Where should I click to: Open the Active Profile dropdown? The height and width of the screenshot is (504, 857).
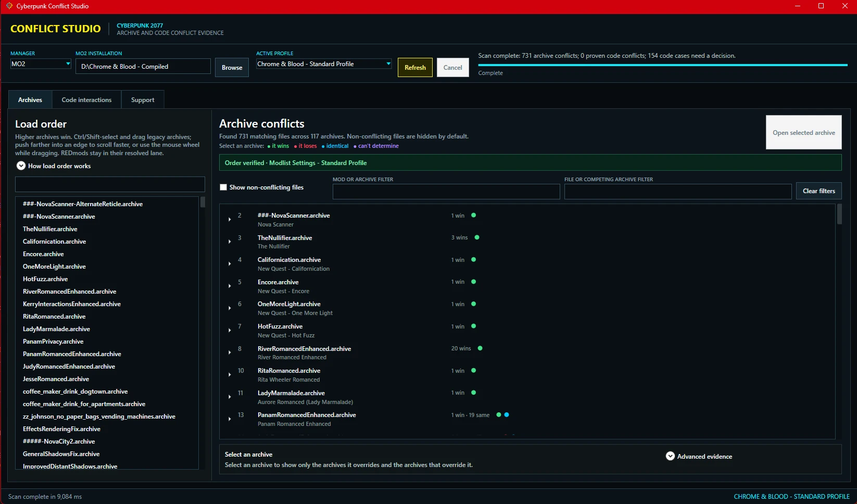click(x=324, y=64)
